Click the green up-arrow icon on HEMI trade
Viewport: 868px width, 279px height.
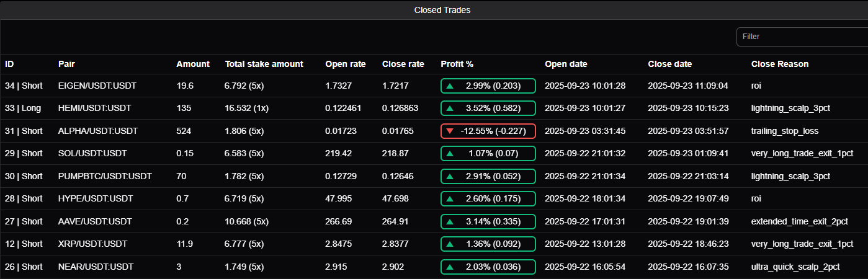(450, 108)
